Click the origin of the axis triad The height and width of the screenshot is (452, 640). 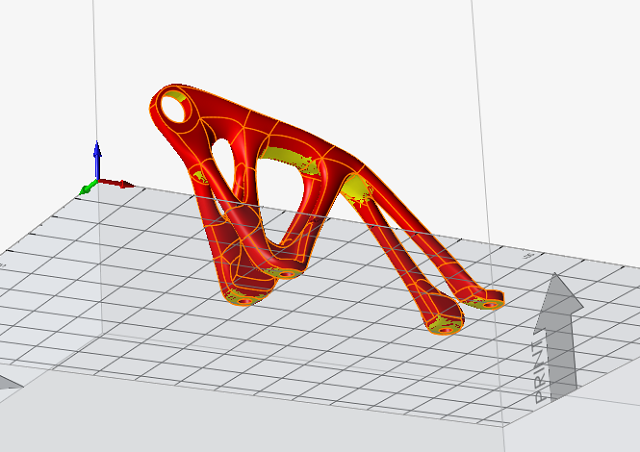coord(97,184)
